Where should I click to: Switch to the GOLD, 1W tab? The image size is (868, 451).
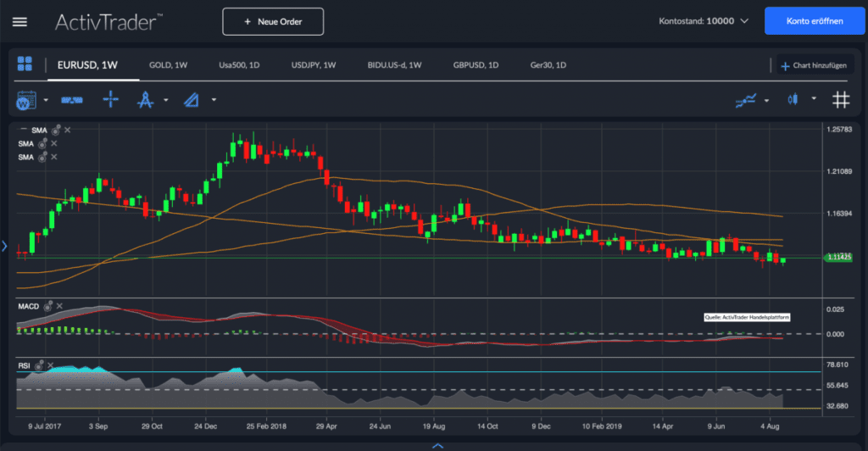169,65
